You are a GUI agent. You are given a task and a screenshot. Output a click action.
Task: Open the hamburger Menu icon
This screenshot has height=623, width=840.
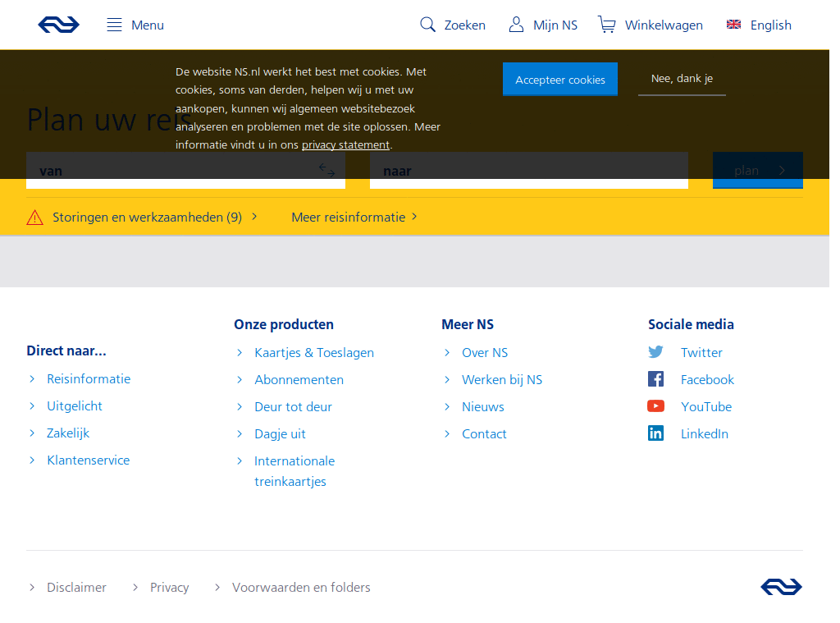(114, 25)
